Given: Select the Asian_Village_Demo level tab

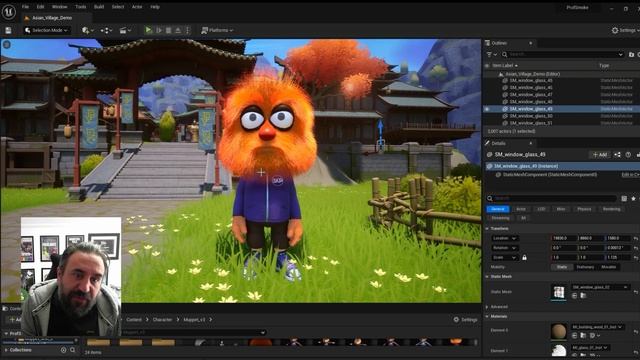Looking at the screenshot, I should click(51, 18).
